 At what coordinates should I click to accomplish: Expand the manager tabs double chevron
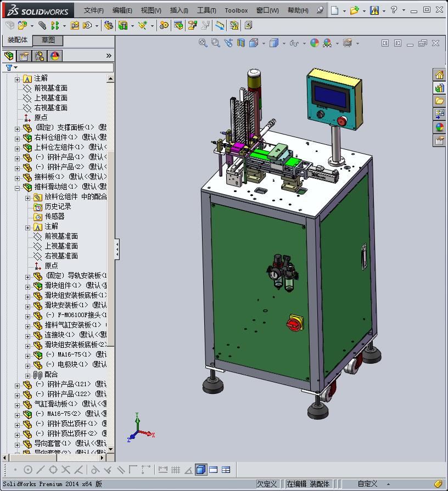tap(109, 56)
